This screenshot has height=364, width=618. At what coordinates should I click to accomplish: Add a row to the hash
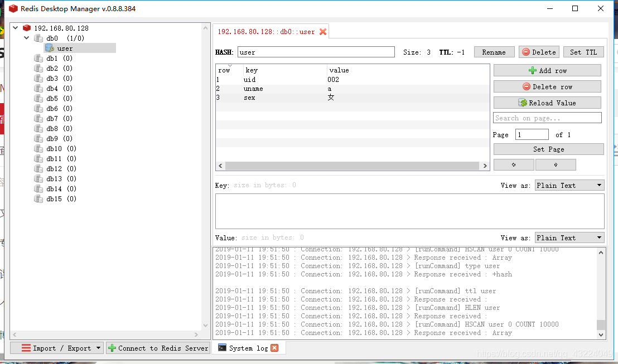[x=547, y=71]
